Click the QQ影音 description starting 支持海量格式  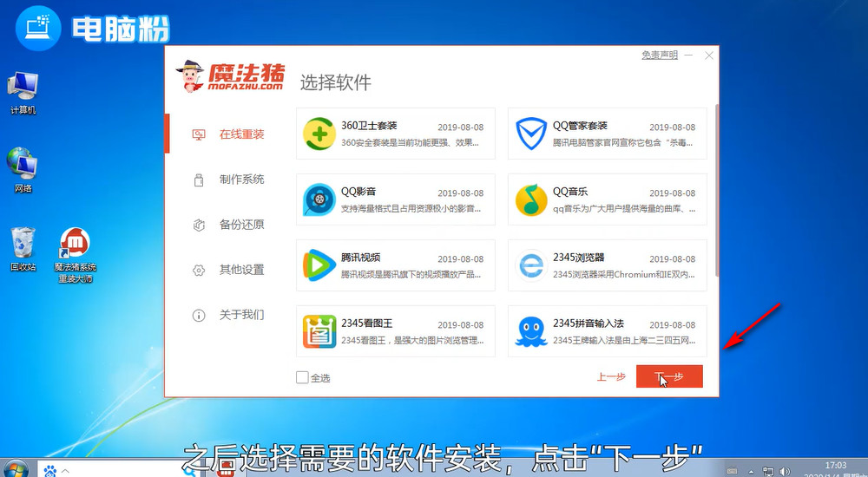point(411,209)
